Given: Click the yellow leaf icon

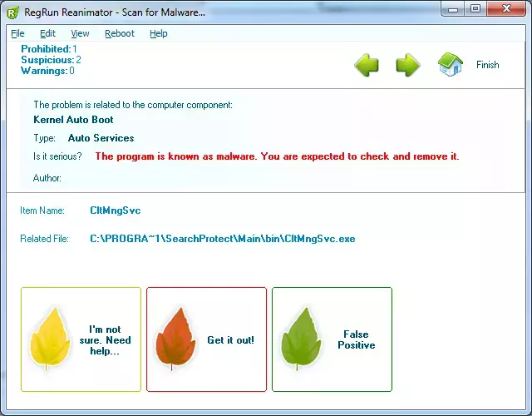Looking at the screenshot, I should [x=50, y=339].
